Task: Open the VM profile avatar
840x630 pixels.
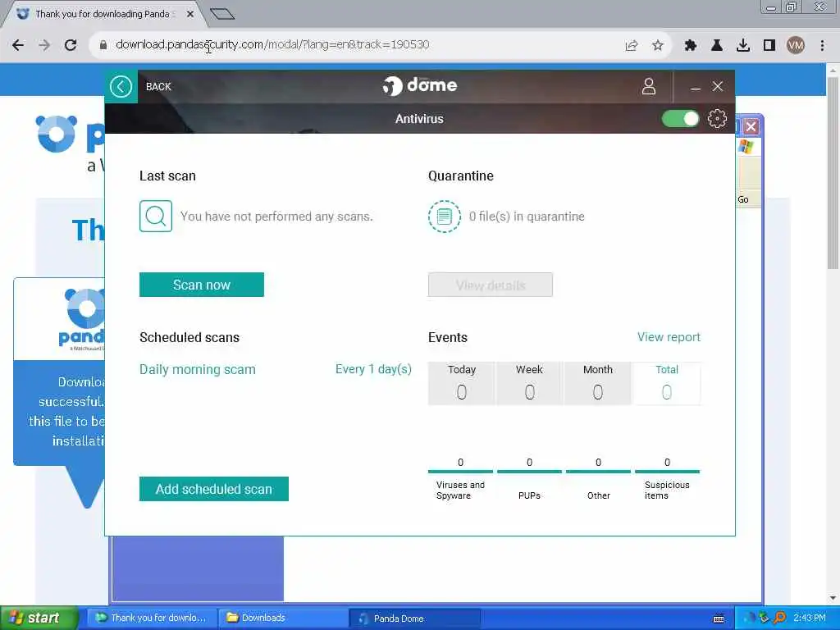Action: click(796, 45)
